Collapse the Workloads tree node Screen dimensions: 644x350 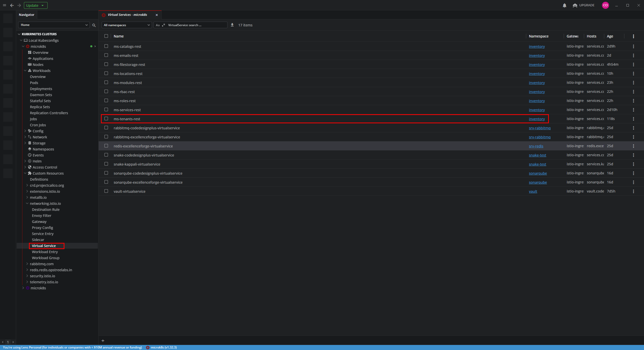[25, 71]
